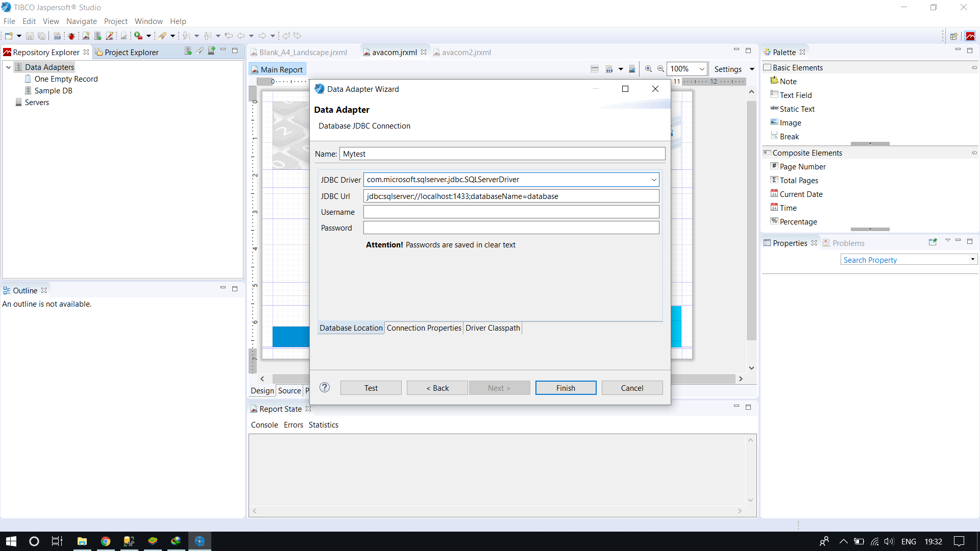Click the zoom in magnifier icon
This screenshot has height=551, width=980.
[648, 69]
